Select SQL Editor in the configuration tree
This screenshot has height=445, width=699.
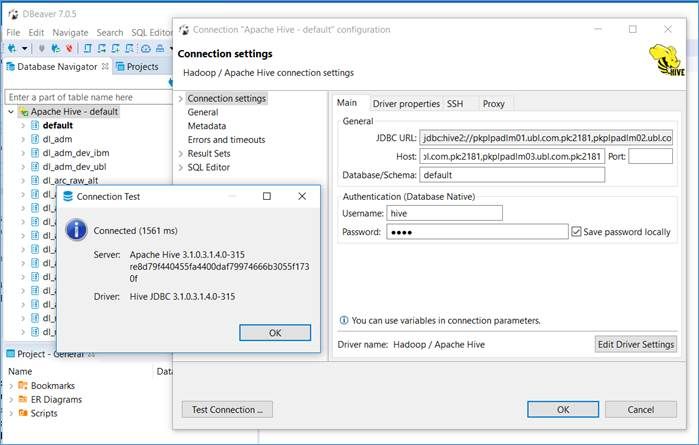pyautogui.click(x=209, y=168)
